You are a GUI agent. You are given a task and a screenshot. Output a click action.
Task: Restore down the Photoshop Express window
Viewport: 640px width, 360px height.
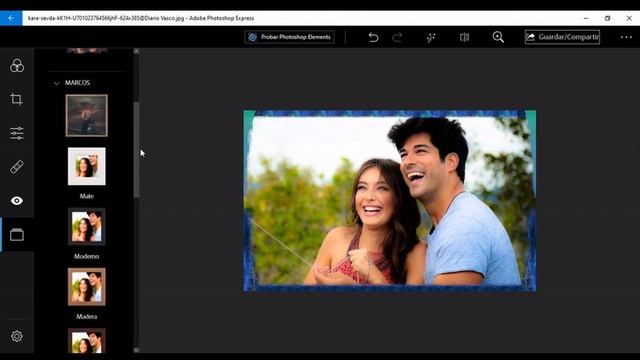tap(607, 18)
